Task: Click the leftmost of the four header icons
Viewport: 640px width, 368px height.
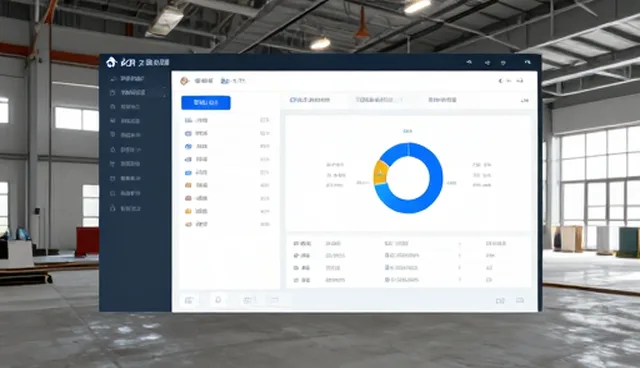Action: 469,62
